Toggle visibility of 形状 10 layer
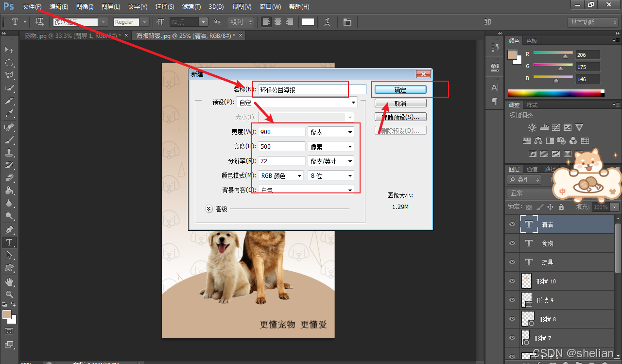The width and height of the screenshot is (622, 364). click(x=512, y=281)
